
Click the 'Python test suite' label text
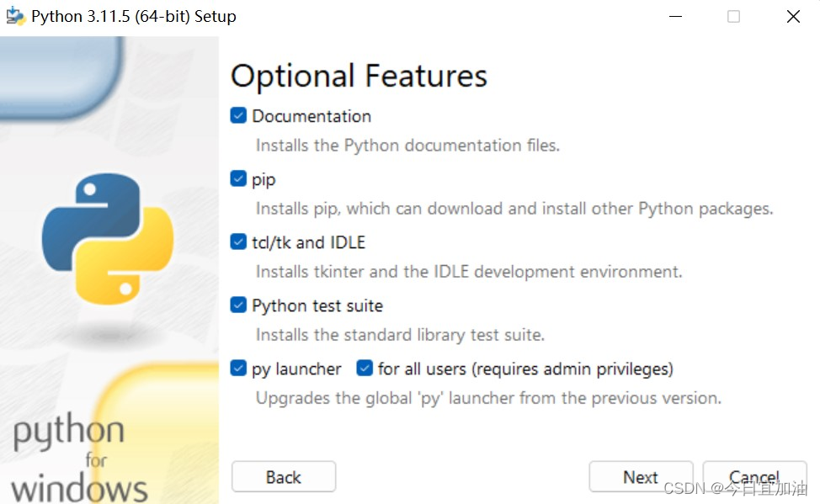[317, 305]
